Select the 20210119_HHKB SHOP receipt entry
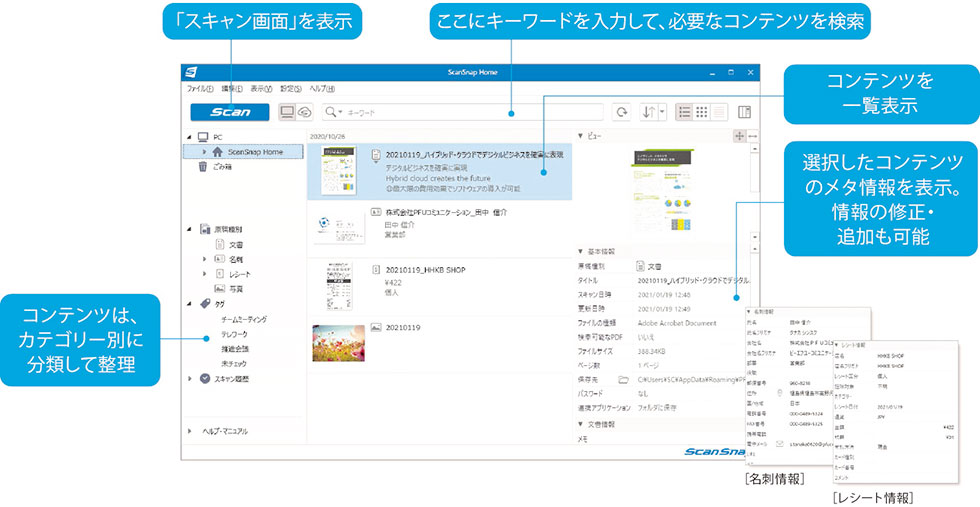Image resolution: width=980 pixels, height=507 pixels. [426, 271]
